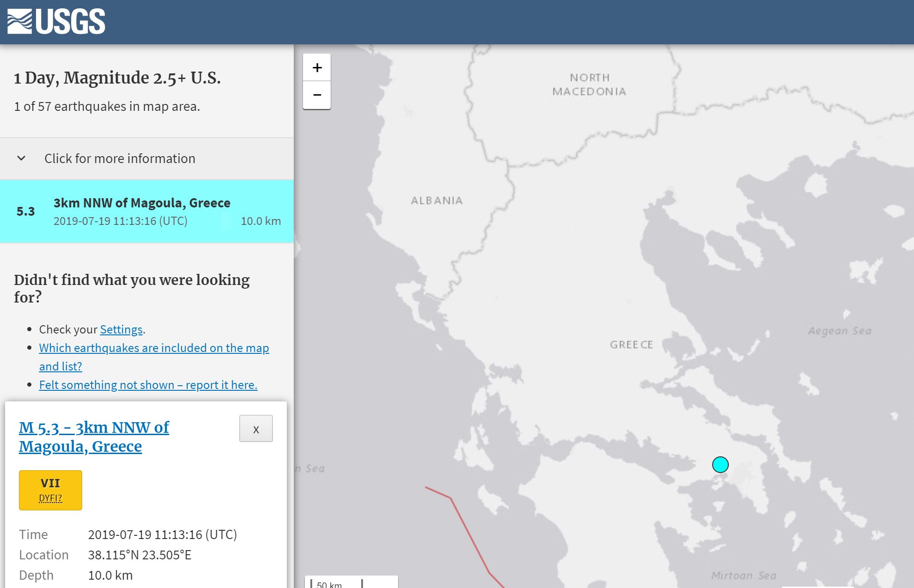Open the Settings link
This screenshot has width=914, height=588.
click(x=121, y=329)
